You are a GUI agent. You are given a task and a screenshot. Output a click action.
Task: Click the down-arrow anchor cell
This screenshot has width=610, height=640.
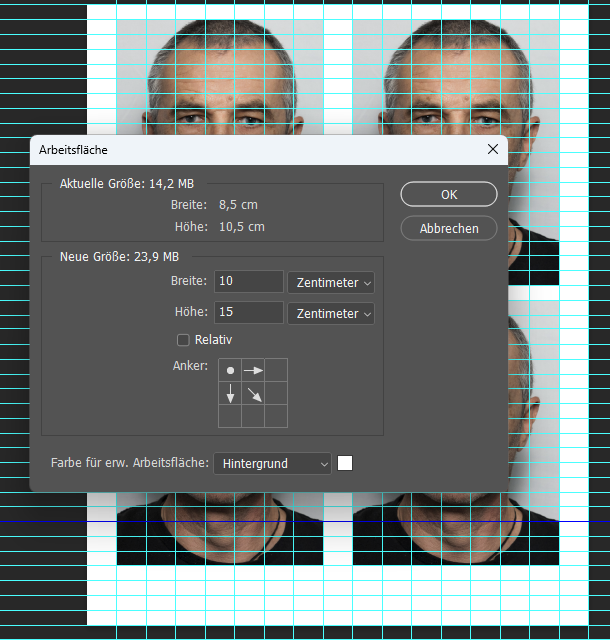(230, 393)
